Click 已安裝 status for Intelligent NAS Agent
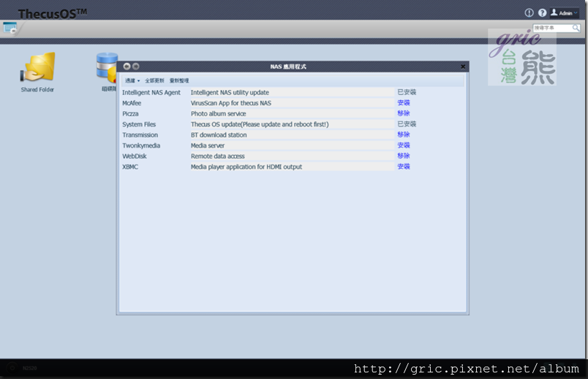Image resolution: width=588 pixels, height=379 pixels. (x=407, y=92)
